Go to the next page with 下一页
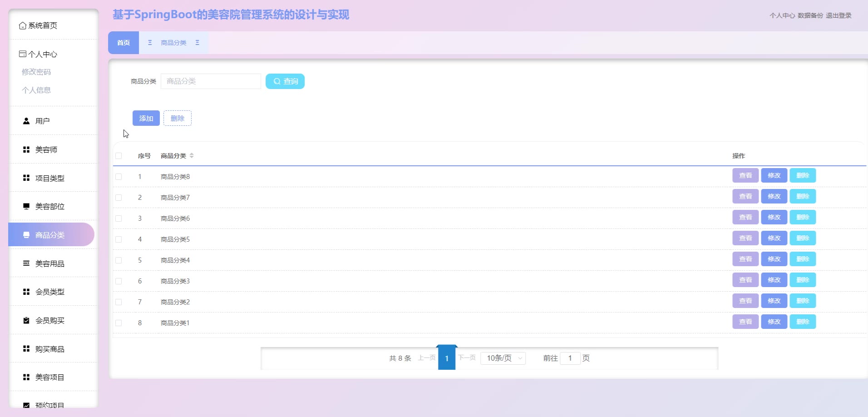 (467, 358)
